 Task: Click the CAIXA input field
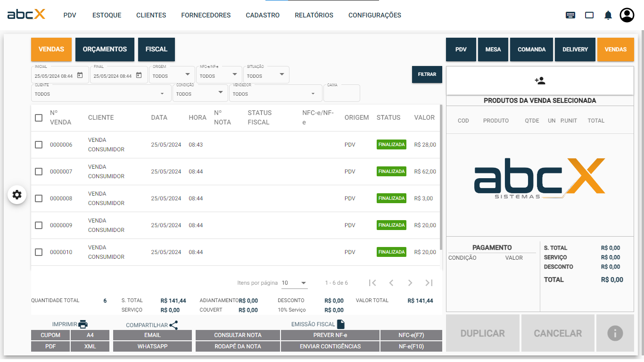342,93
